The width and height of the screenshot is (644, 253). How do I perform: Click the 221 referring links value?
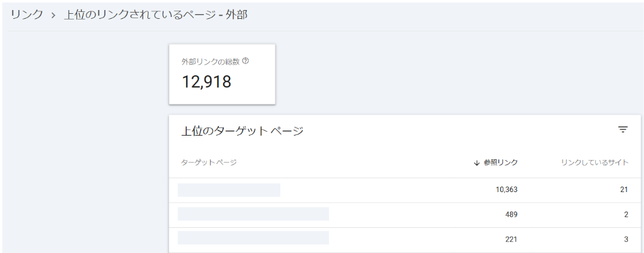tap(510, 239)
